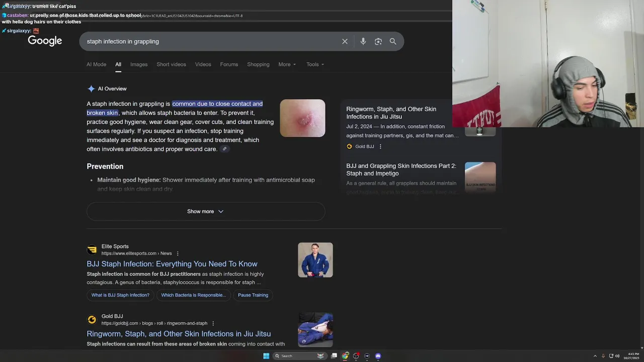Click the Google logo
Screen dimensions: 644x362
(x=45, y=41)
